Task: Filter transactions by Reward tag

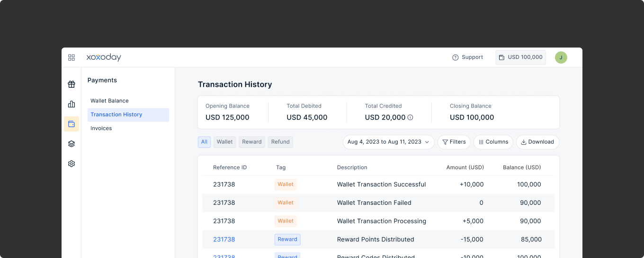Action: pyautogui.click(x=252, y=142)
